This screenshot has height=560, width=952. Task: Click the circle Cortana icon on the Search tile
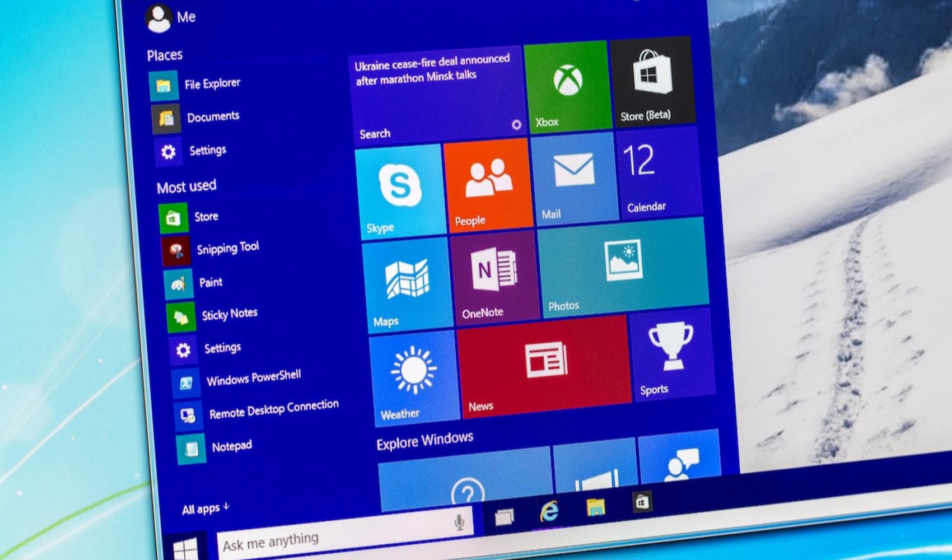click(516, 125)
